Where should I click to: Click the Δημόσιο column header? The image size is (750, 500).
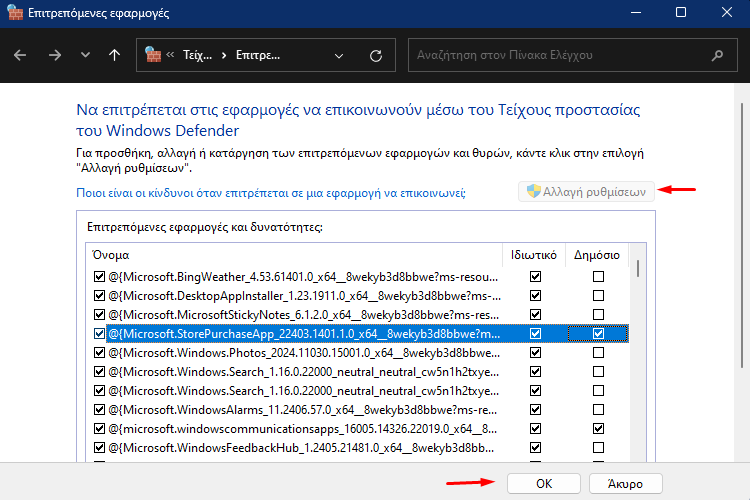point(597,255)
